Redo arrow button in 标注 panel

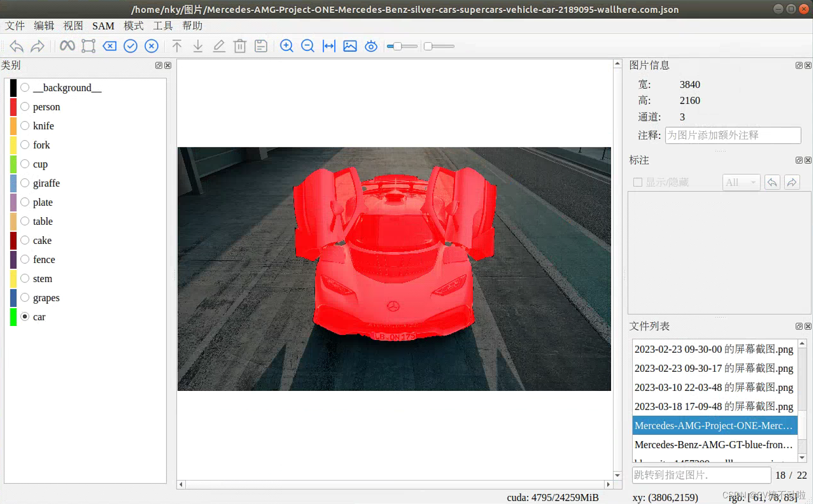pyautogui.click(x=792, y=182)
